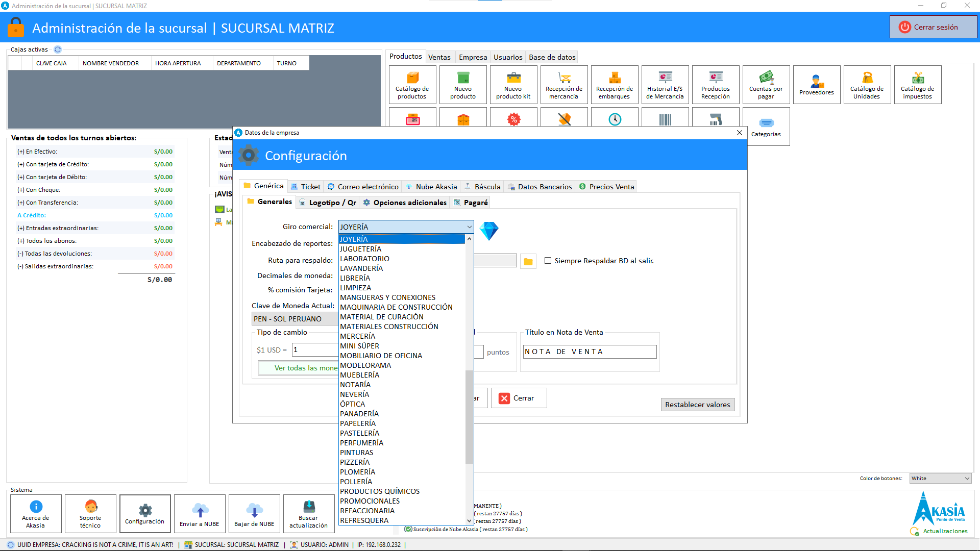Viewport: 980px width, 551px height.
Task: Open Pagaré subtab
Action: pos(471,203)
